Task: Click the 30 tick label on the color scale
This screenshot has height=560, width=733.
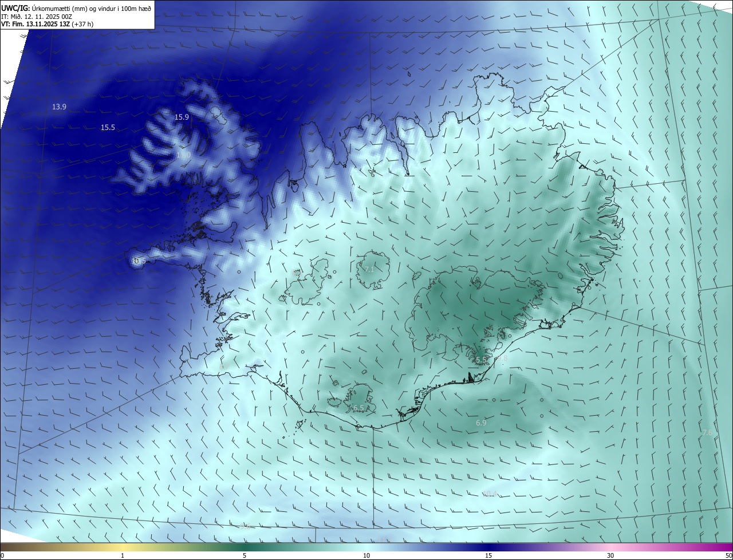Action: click(610, 555)
